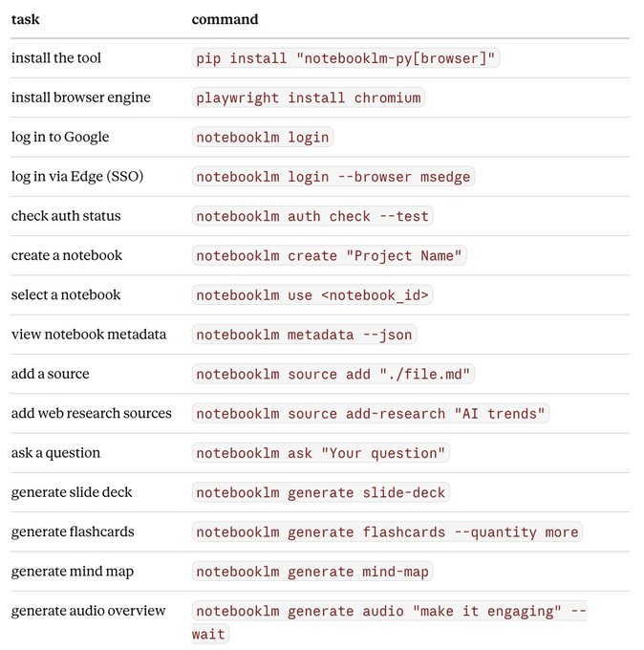Click the use <notebook_id> command
Image resolution: width=644 pixels, height=650 pixels.
point(312,295)
